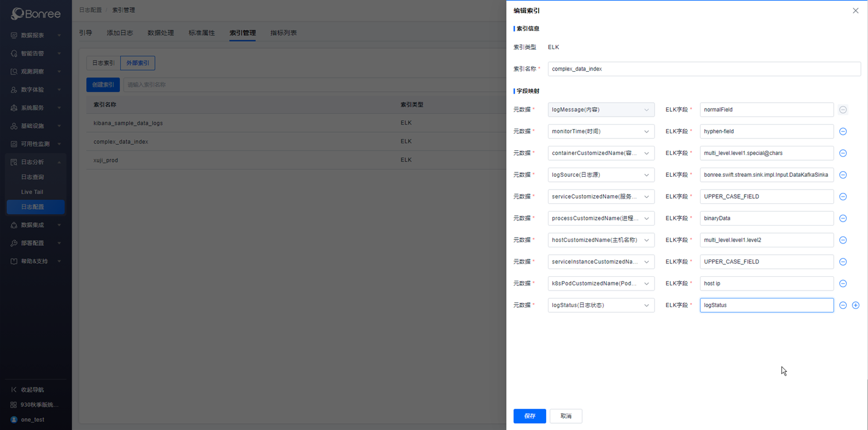Delete the binaryData field mapping row

pyautogui.click(x=843, y=218)
